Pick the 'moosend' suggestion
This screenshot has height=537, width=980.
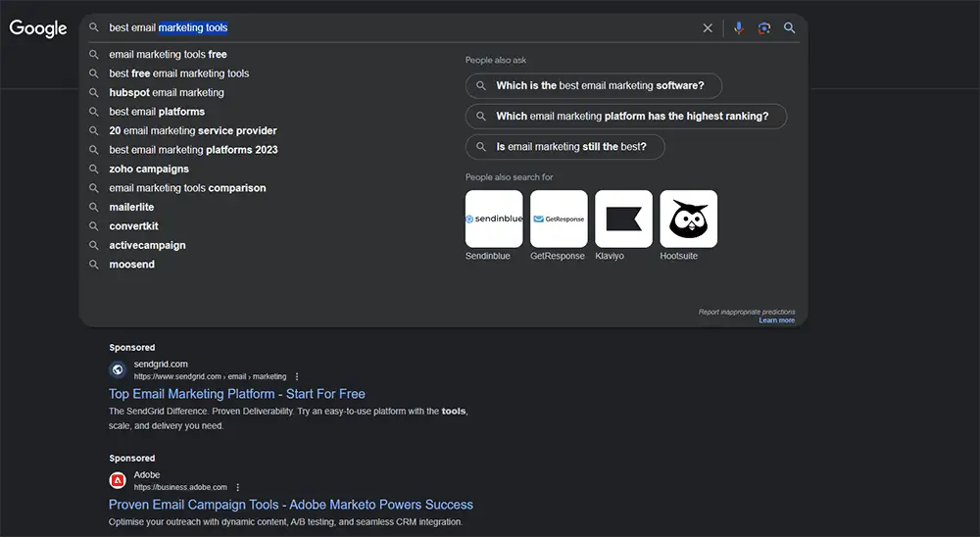pos(132,264)
